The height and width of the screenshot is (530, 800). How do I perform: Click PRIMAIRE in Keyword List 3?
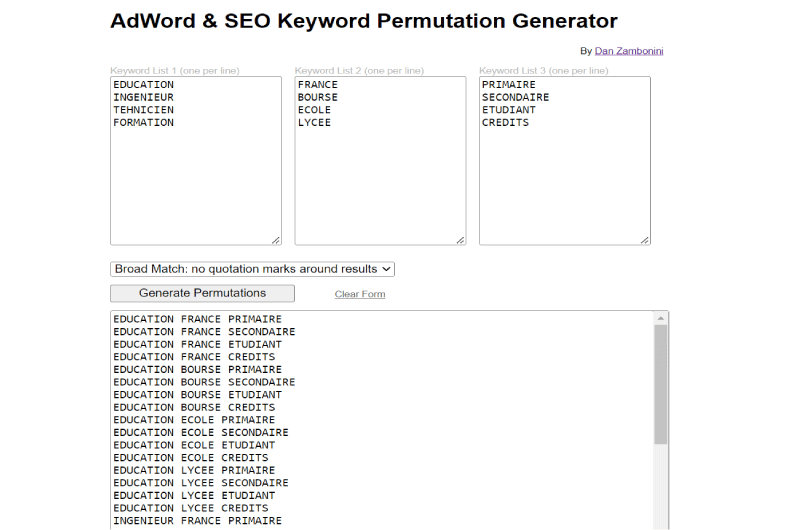click(x=509, y=85)
